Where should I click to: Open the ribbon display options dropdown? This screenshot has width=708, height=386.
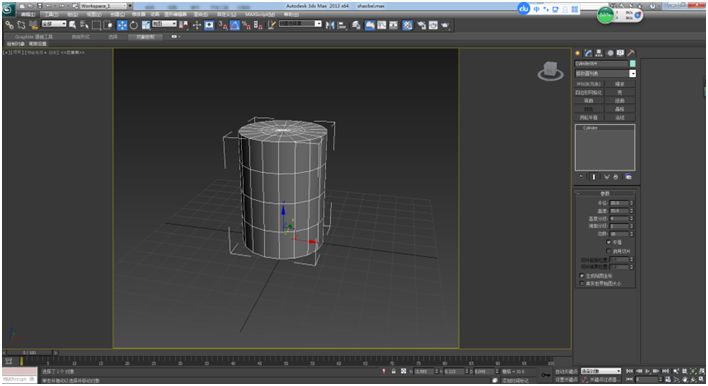(x=176, y=37)
